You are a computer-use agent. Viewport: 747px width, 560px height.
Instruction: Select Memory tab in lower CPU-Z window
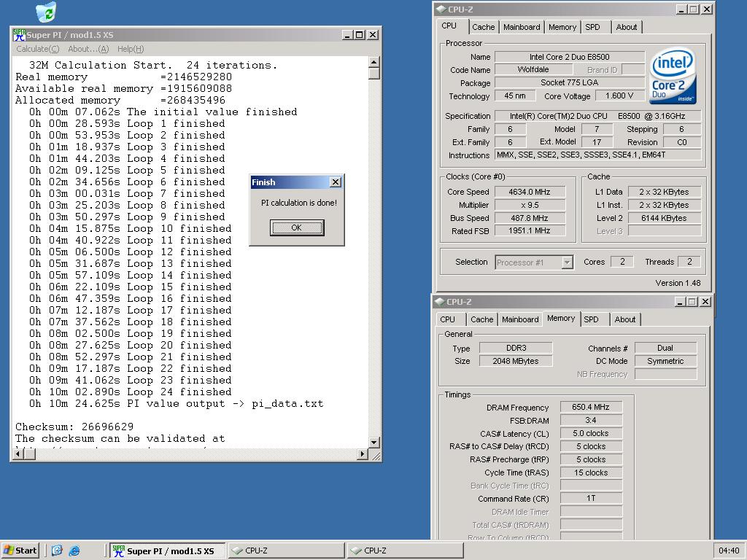pyautogui.click(x=561, y=318)
